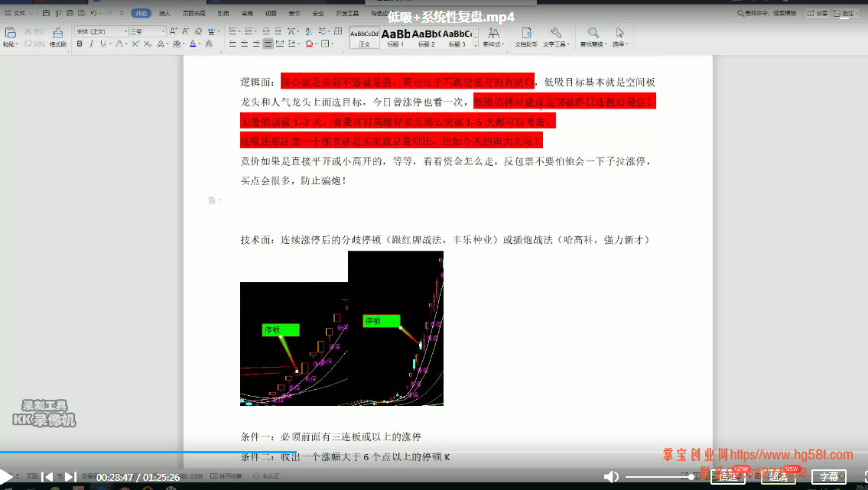Open the 超清 quality button
Image resolution: width=868 pixels, height=490 pixels.
click(x=779, y=477)
